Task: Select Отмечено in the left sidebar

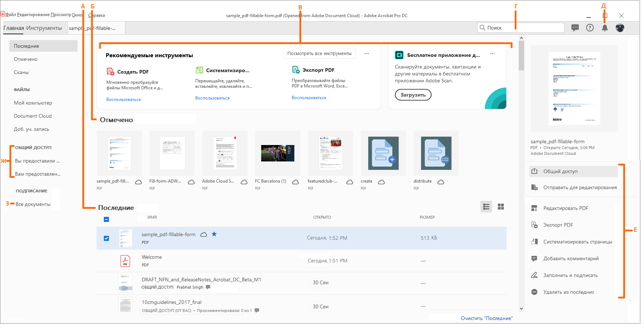Action: tap(25, 59)
